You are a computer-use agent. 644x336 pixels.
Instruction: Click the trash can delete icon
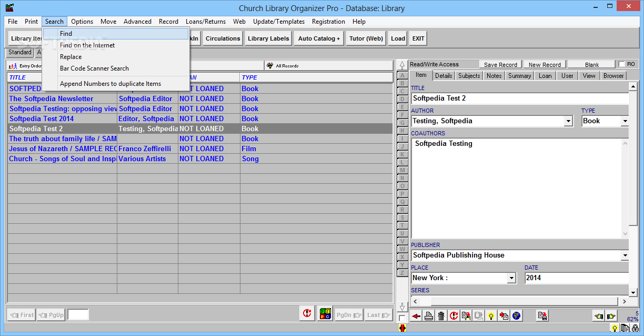tap(441, 316)
